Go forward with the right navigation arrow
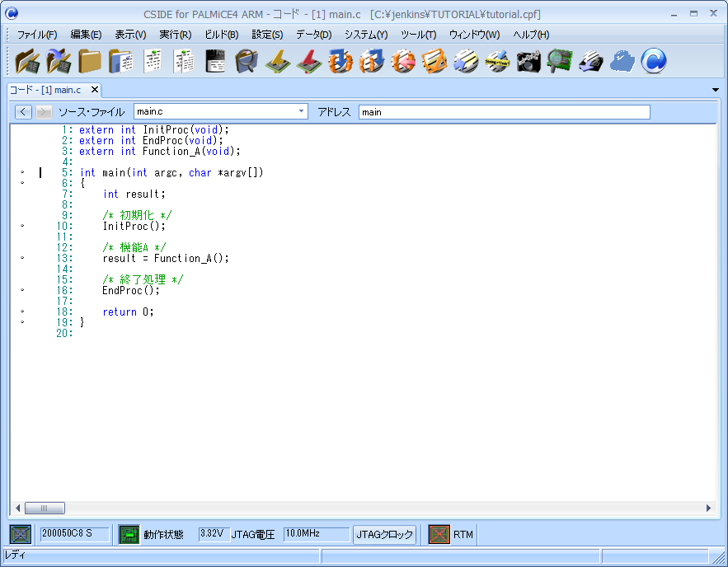Image resolution: width=728 pixels, height=567 pixels. pyautogui.click(x=43, y=112)
